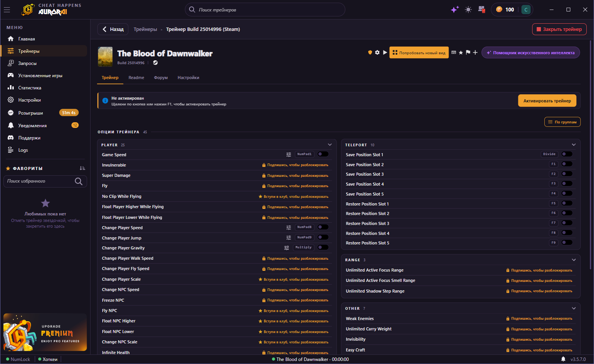The image size is (594, 364).
Task: Click the sparkle AI icon in header
Action: click(x=455, y=10)
